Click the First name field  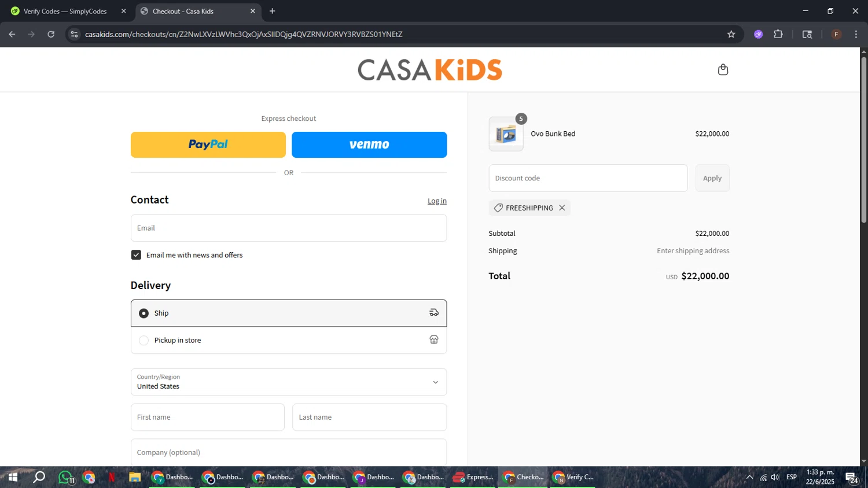point(208,417)
